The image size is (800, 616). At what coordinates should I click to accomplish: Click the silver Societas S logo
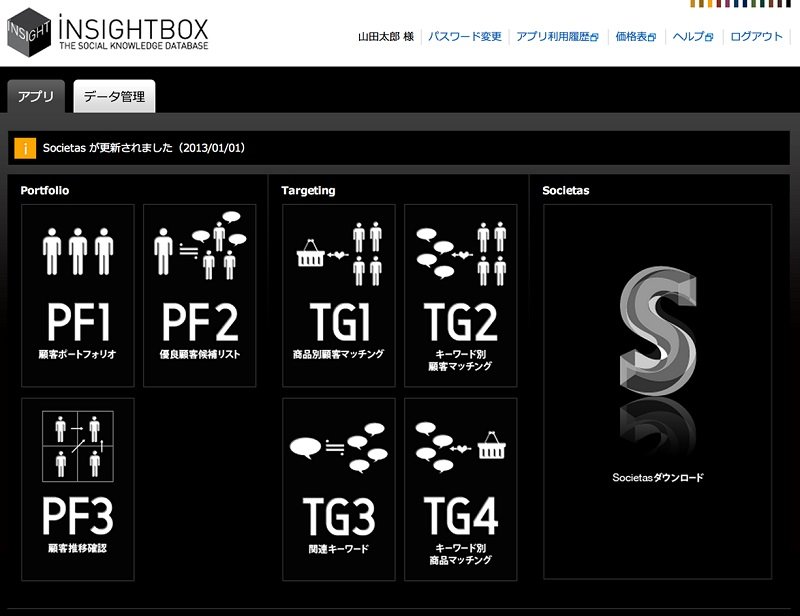658,331
